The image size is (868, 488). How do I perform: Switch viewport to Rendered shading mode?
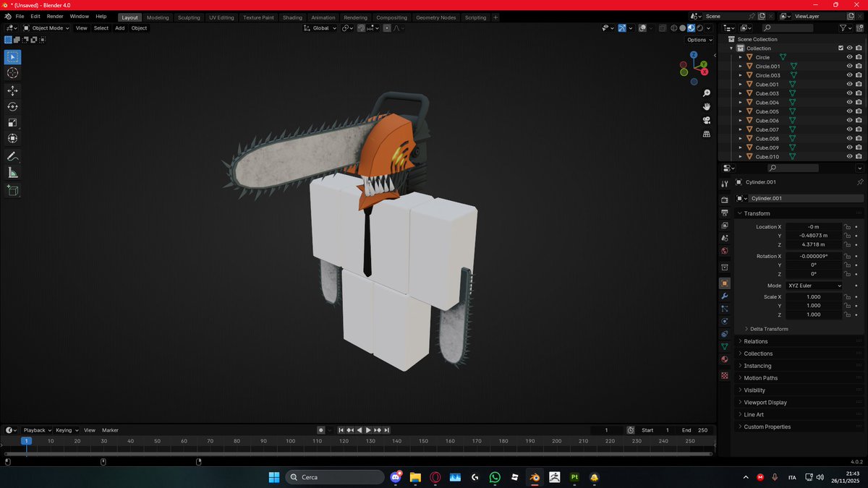pyautogui.click(x=699, y=27)
